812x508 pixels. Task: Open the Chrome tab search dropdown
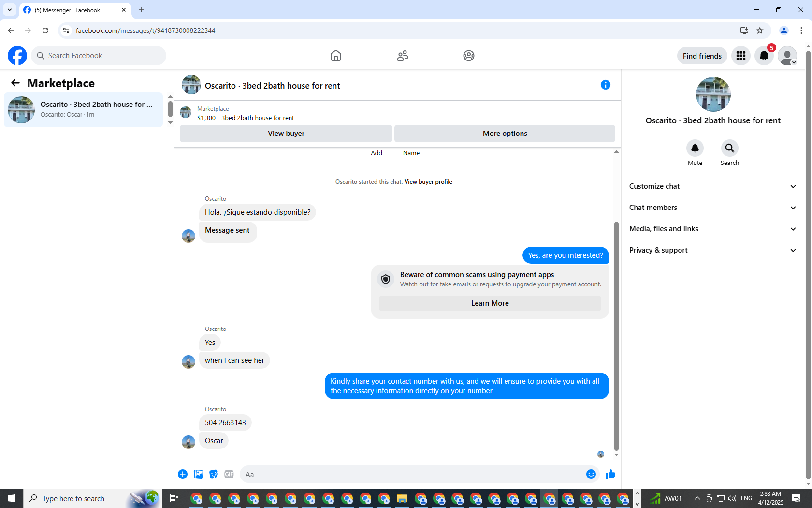click(x=10, y=10)
